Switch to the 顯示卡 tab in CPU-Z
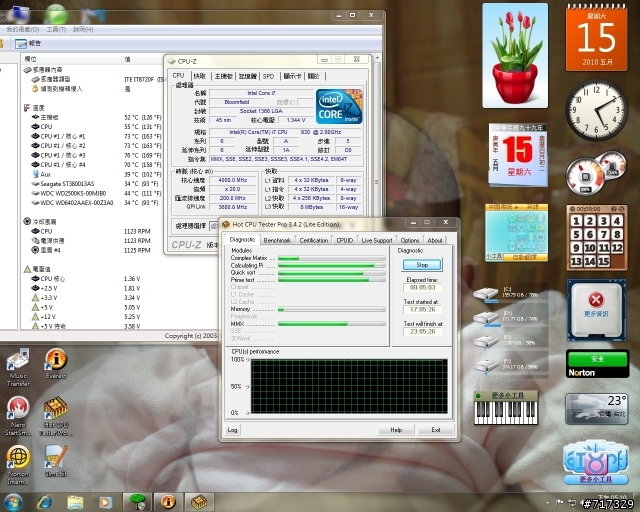Image resolution: width=640 pixels, height=512 pixels. coord(292,76)
